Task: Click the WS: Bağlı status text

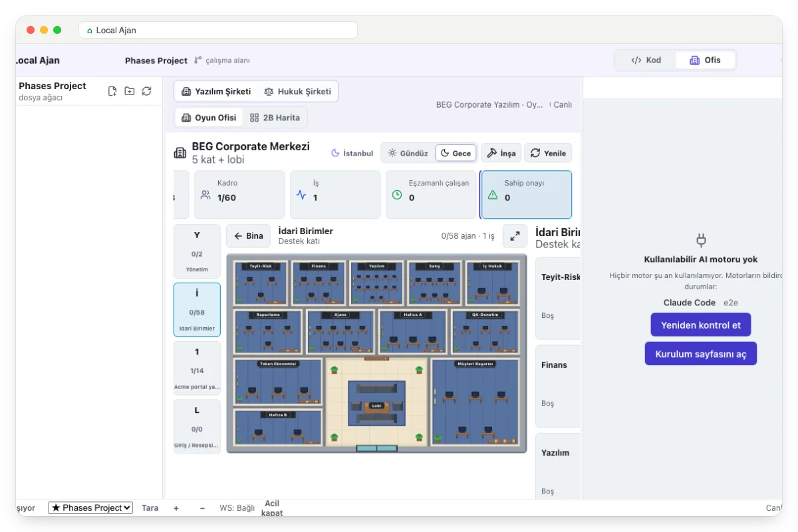Action: coord(237,508)
